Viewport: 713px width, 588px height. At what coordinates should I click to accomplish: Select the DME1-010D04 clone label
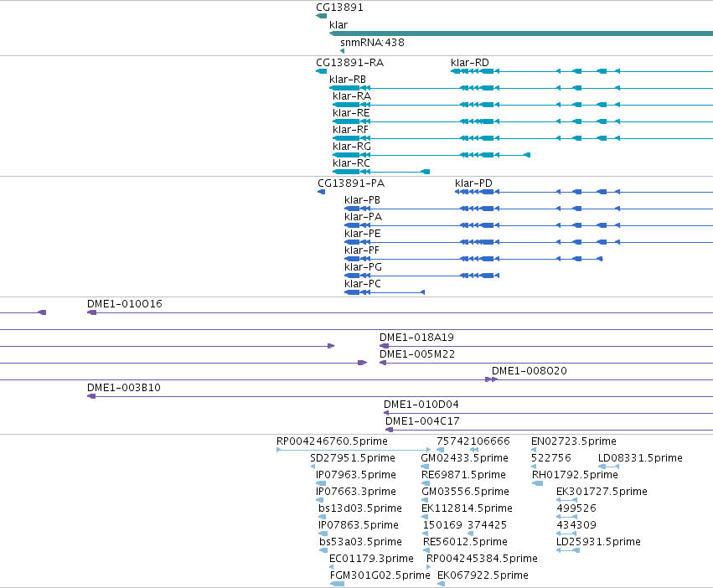click(421, 405)
